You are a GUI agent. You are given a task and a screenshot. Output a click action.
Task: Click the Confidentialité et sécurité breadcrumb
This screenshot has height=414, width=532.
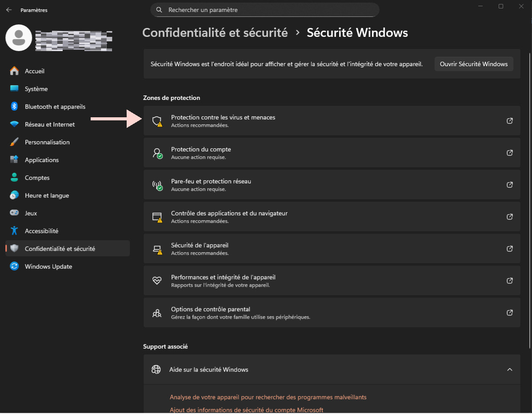[215, 32]
